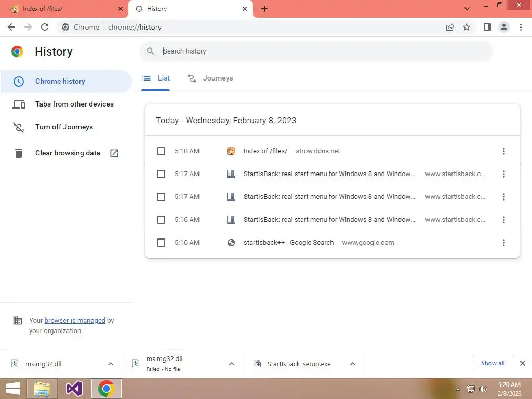Click the search magnifier icon
This screenshot has height=399, width=532.
pos(150,51)
